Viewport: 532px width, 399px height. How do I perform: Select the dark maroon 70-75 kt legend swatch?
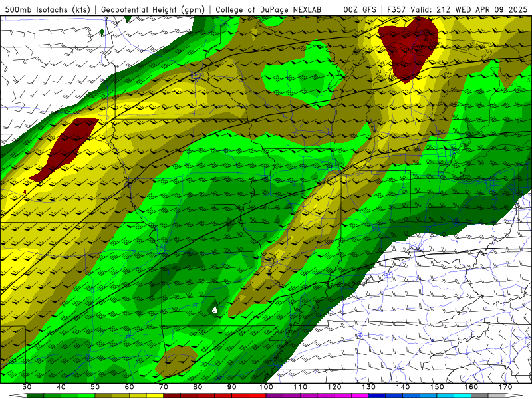pyautogui.click(x=172, y=396)
